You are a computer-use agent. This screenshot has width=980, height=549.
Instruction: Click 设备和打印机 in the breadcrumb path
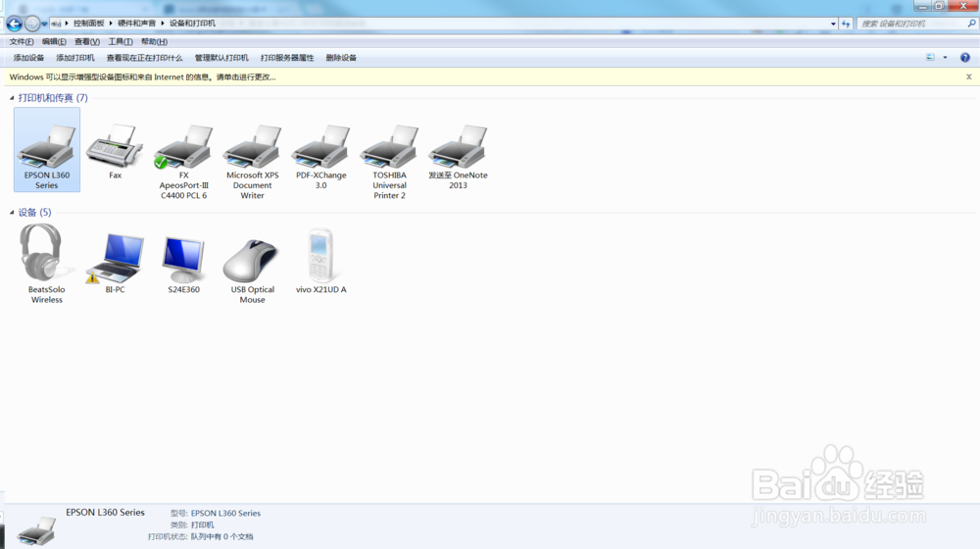coord(192,24)
